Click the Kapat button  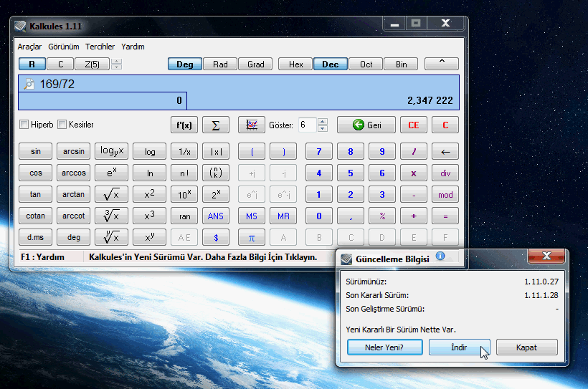527,347
